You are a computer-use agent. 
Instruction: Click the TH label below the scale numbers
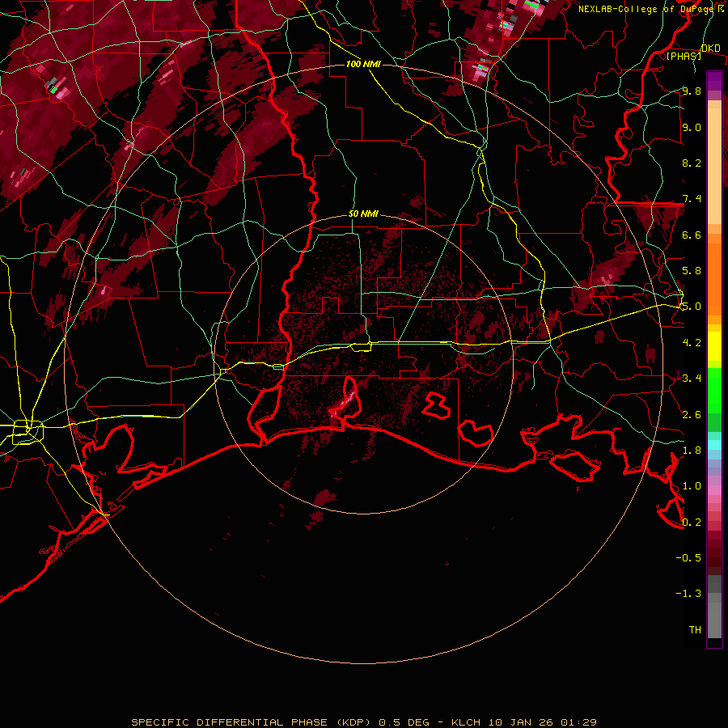point(695,630)
